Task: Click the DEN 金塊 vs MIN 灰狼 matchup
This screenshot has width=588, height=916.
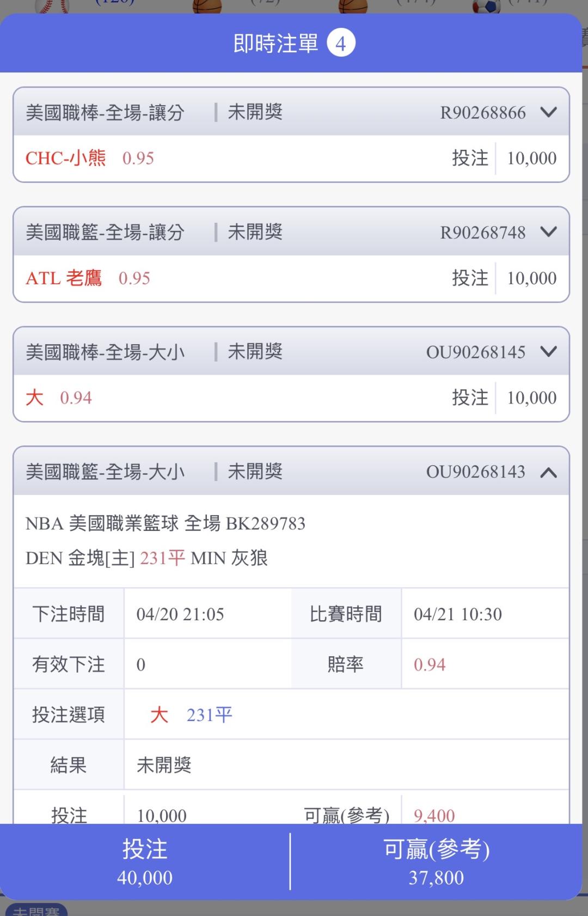Action: pos(146,558)
